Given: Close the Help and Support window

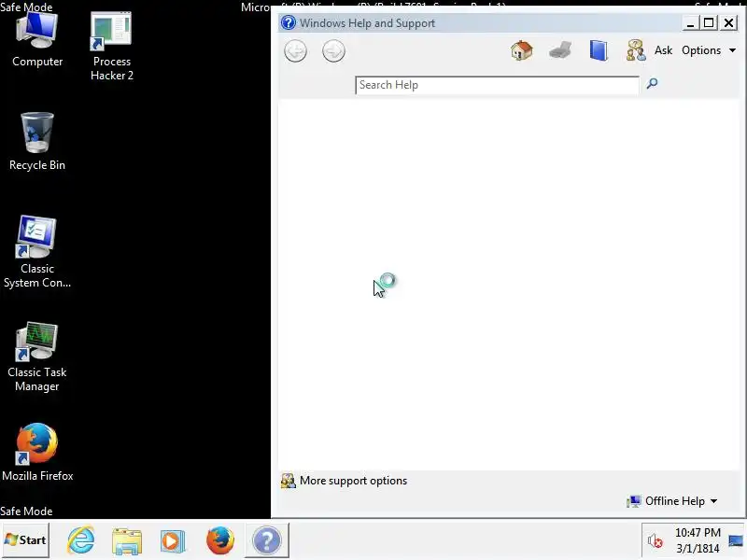Looking at the screenshot, I should (729, 22).
